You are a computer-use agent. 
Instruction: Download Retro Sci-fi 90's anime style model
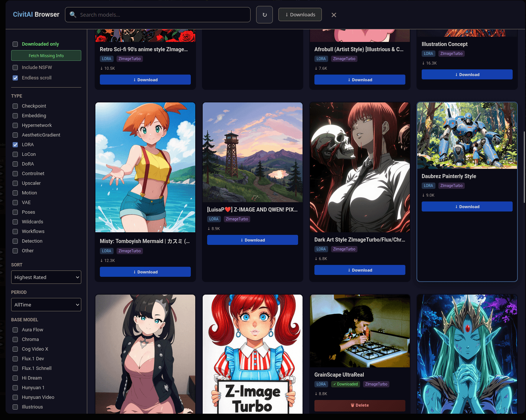145,80
